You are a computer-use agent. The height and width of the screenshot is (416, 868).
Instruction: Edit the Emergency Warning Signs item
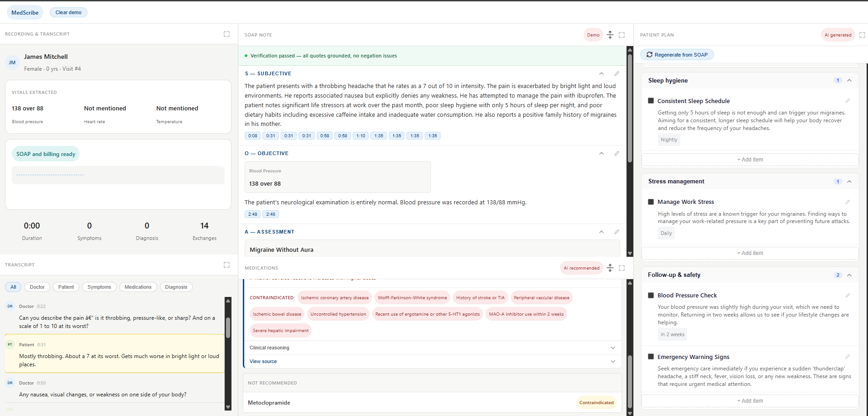(847, 357)
